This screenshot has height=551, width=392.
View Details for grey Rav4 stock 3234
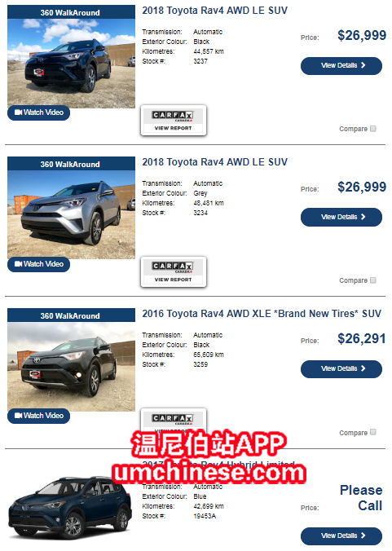(x=341, y=217)
